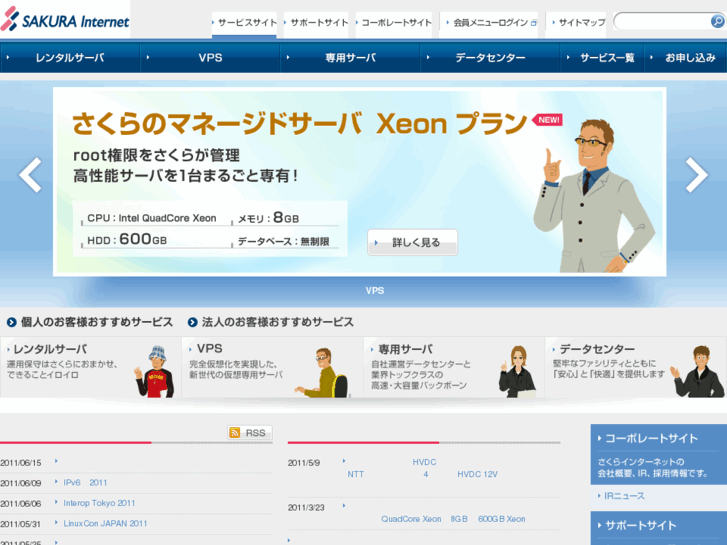This screenshot has height=545, width=727.
Task: Click the circle arrow icon beside 個人のお客様おすすめサービス
Action: (x=12, y=322)
